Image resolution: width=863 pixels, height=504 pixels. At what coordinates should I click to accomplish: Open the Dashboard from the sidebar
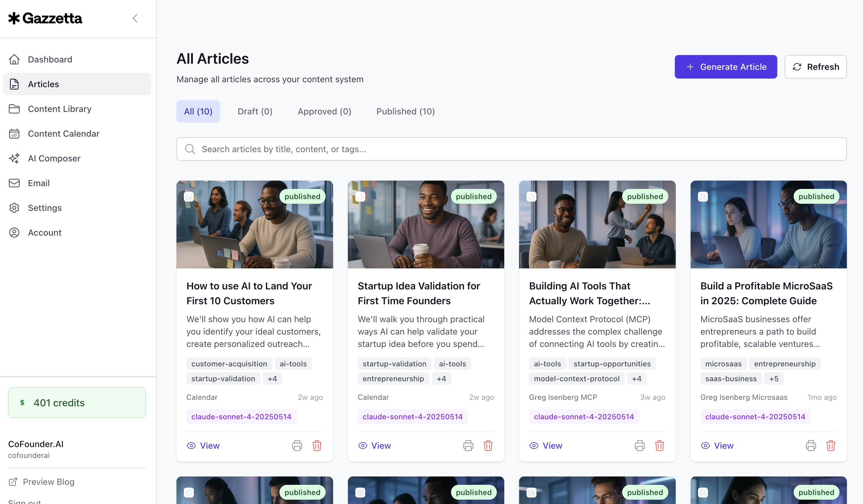[x=50, y=59]
